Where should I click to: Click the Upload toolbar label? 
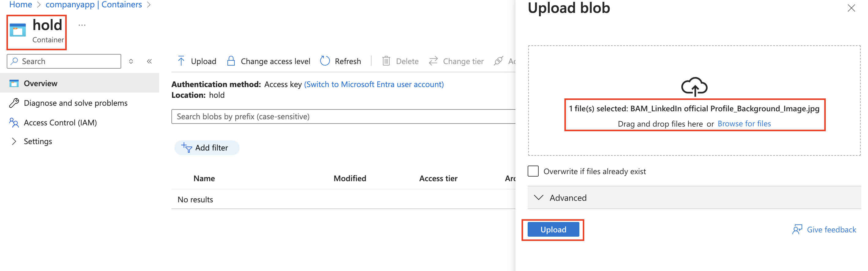204,61
